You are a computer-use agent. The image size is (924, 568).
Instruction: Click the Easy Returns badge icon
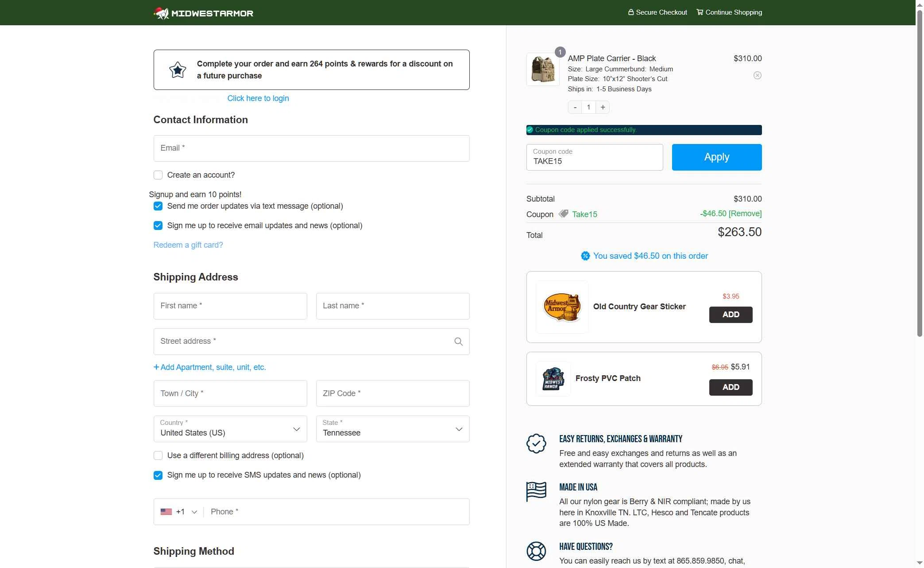click(x=536, y=444)
